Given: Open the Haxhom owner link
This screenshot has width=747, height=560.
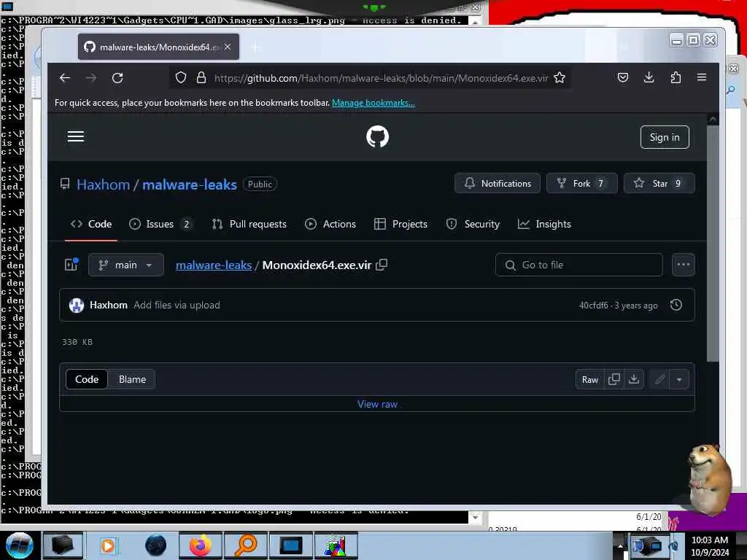Looking at the screenshot, I should pos(103,184).
